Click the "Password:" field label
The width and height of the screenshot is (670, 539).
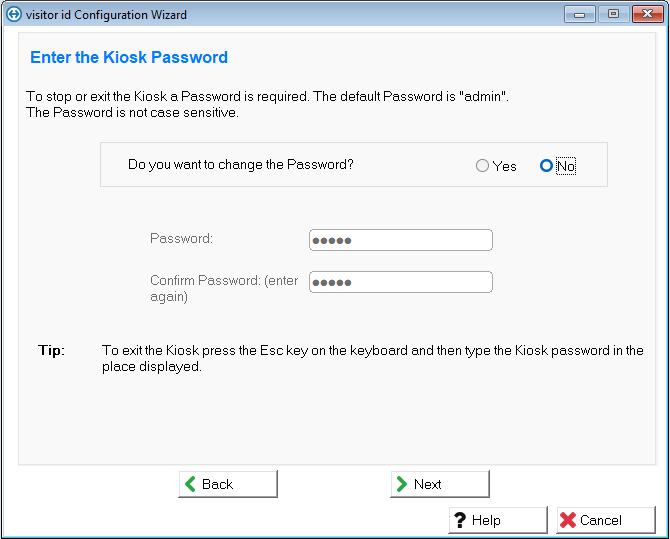point(182,239)
